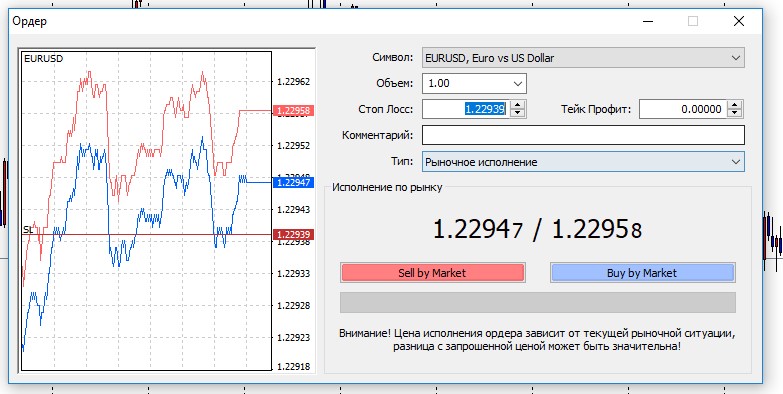This screenshot has width=783, height=394.
Task: Decrease Take Profit with down arrow
Action: (734, 113)
